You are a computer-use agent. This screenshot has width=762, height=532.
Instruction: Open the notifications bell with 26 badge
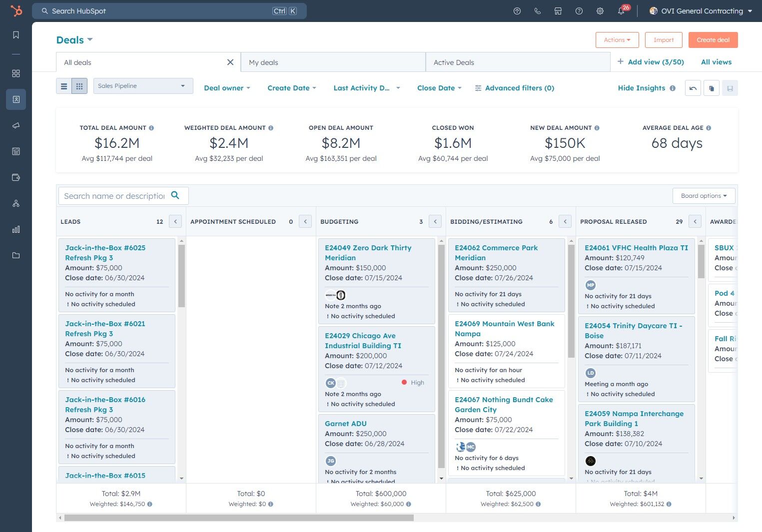coord(622,10)
